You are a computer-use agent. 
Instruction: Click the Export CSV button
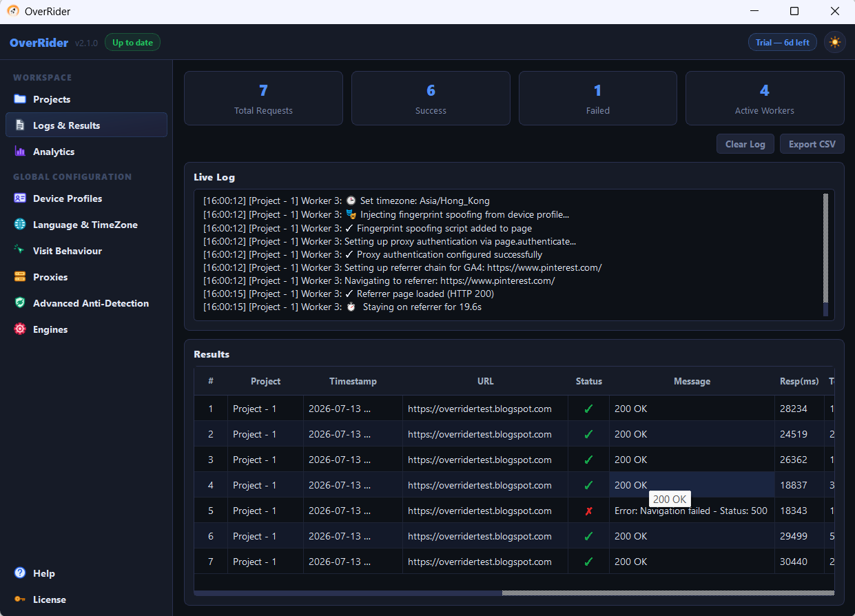click(812, 144)
